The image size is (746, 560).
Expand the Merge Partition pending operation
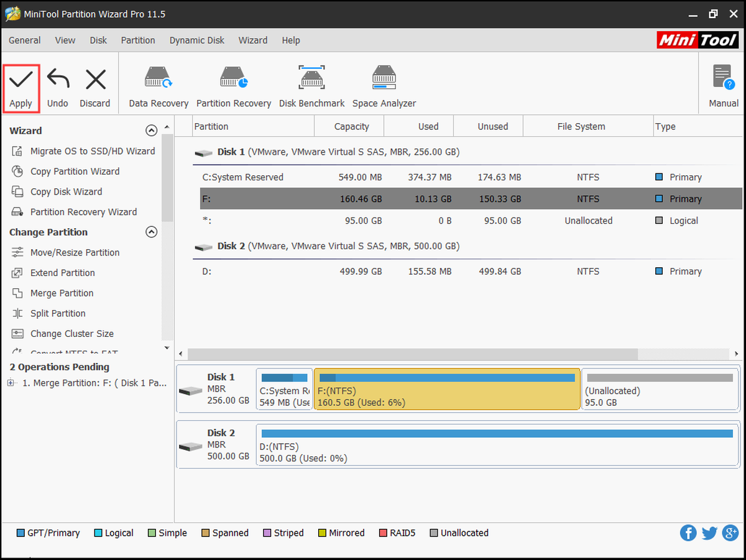pyautogui.click(x=11, y=383)
